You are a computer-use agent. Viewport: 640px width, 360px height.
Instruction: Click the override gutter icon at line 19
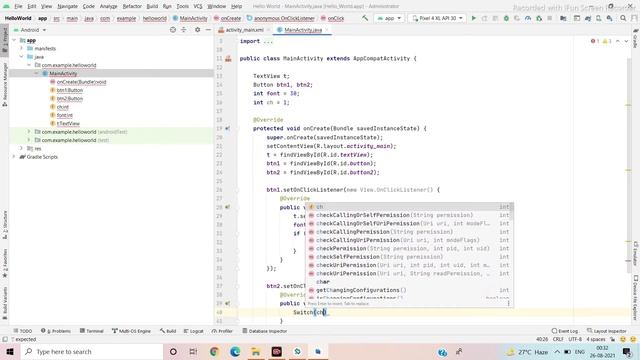(x=227, y=129)
